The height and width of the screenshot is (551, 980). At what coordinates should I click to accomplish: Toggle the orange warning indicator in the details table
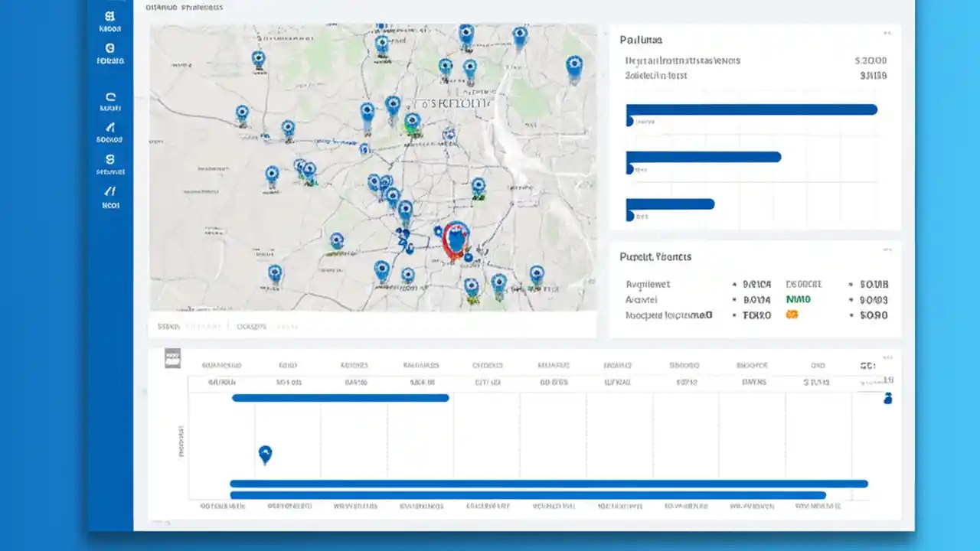click(x=792, y=315)
